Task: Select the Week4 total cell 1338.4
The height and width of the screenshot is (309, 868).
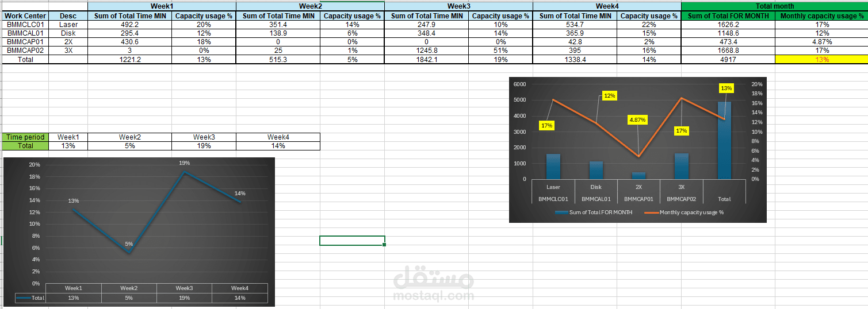Action: (x=575, y=59)
